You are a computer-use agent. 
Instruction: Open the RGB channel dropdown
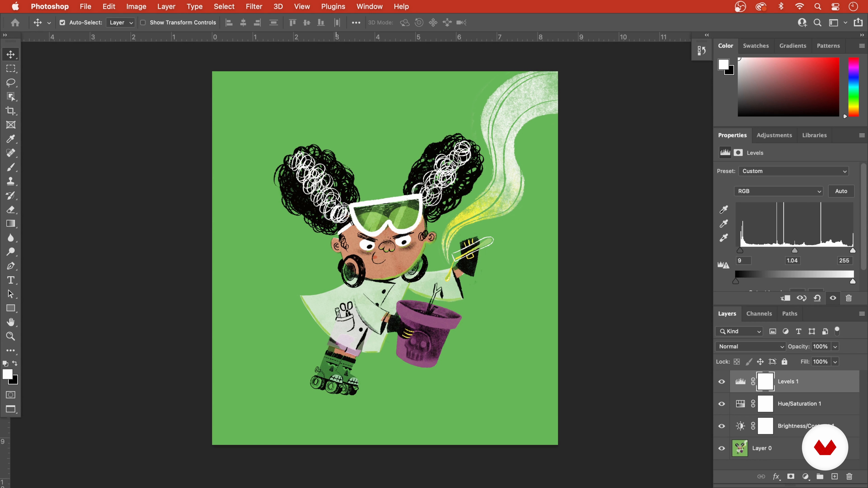tap(779, 191)
